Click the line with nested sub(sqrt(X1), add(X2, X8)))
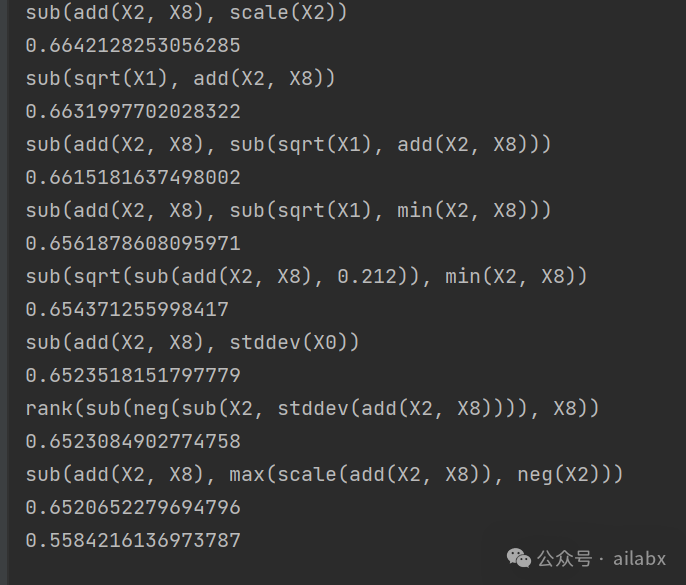Image resolution: width=686 pixels, height=585 pixels. [x=288, y=145]
